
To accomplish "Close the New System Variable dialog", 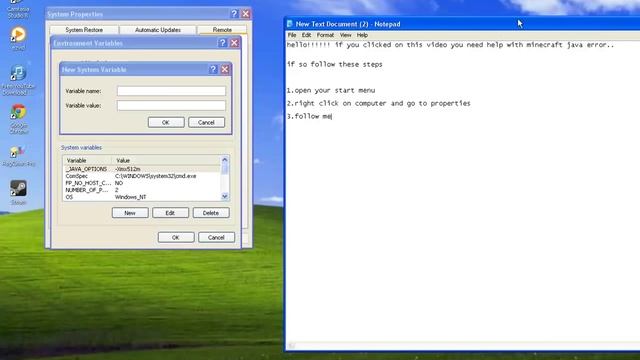I will pos(224,69).
